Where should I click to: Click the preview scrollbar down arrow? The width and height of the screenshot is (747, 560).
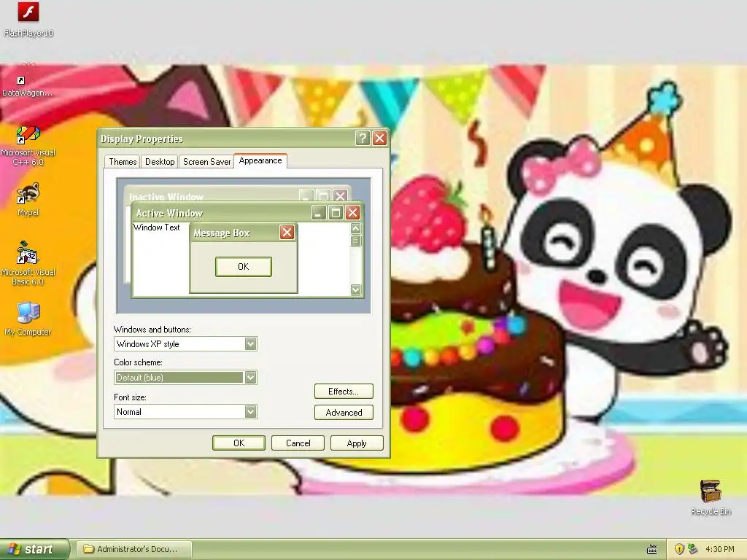[355, 289]
